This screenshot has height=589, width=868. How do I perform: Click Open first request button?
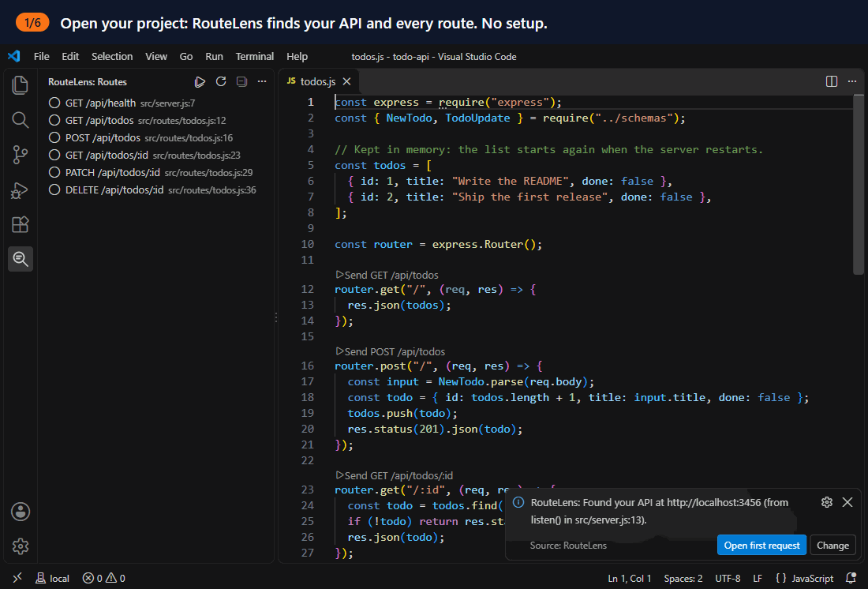761,546
